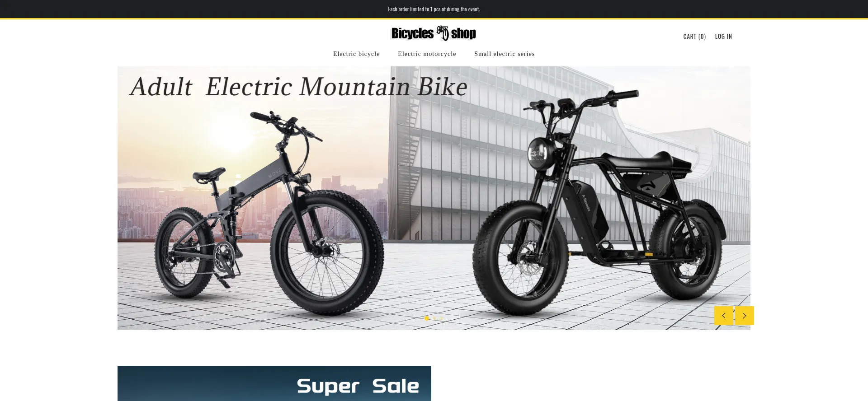The width and height of the screenshot is (868, 401).
Task: Click the 'shop' word in the logo
Action: tap(463, 33)
